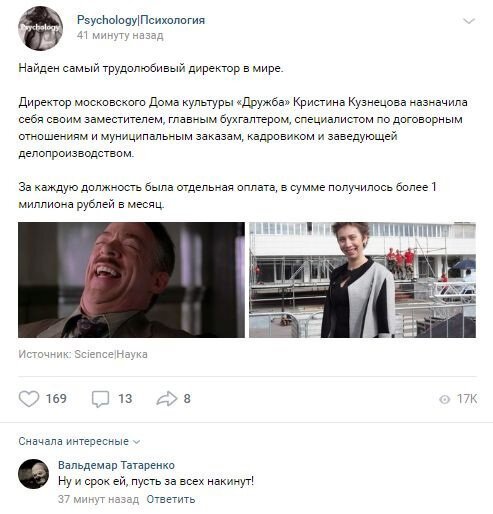Open the 'Сначала интересные' sort dropdown

(x=79, y=441)
